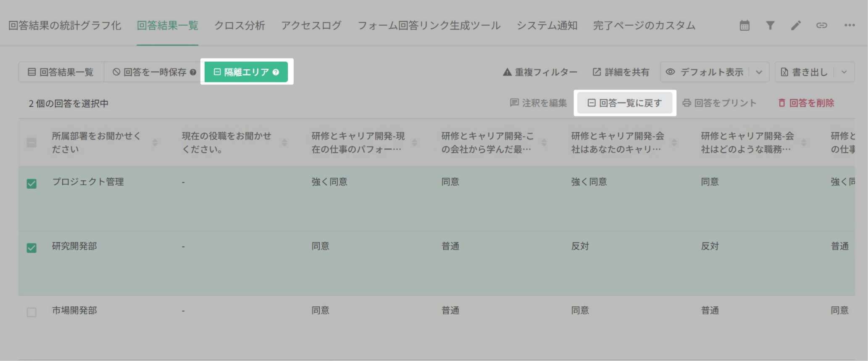Expand the 書き出し dropdown arrow
Image resolution: width=868 pixels, height=361 pixels.
pos(844,72)
